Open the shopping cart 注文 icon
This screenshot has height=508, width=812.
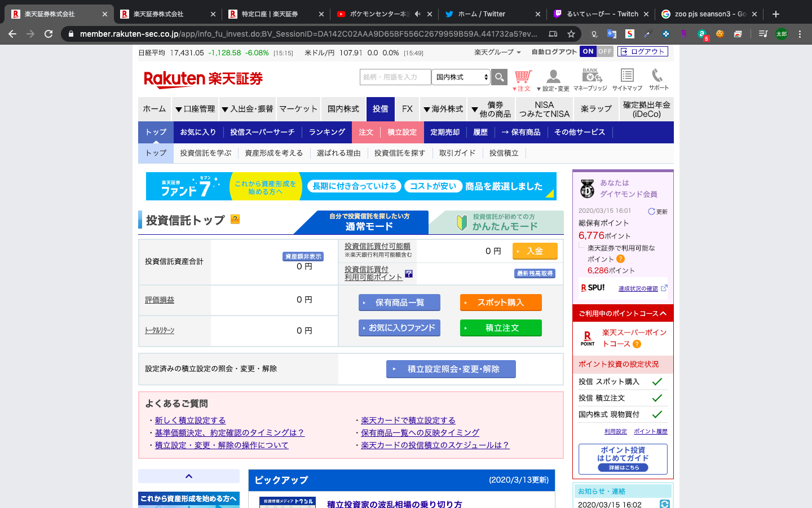coord(522,80)
